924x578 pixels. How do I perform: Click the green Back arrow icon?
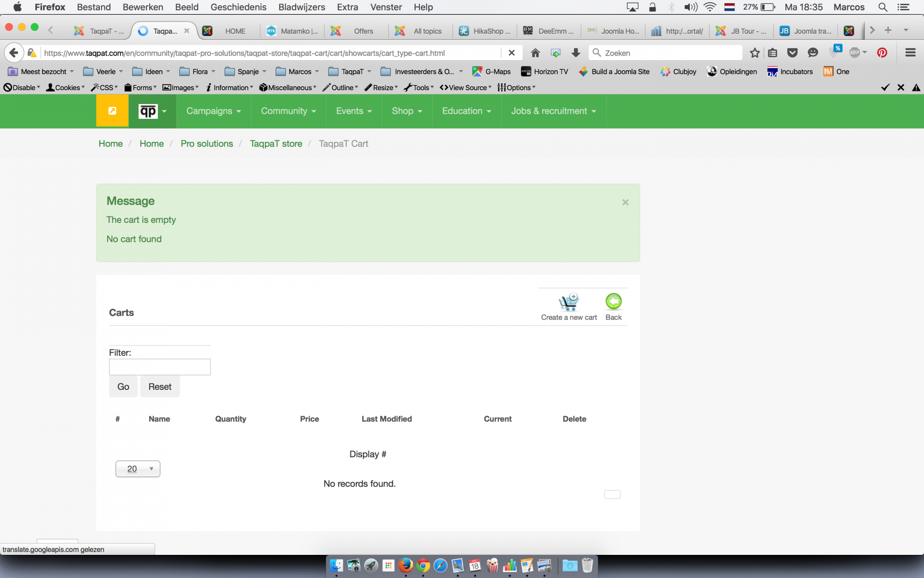pos(613,301)
